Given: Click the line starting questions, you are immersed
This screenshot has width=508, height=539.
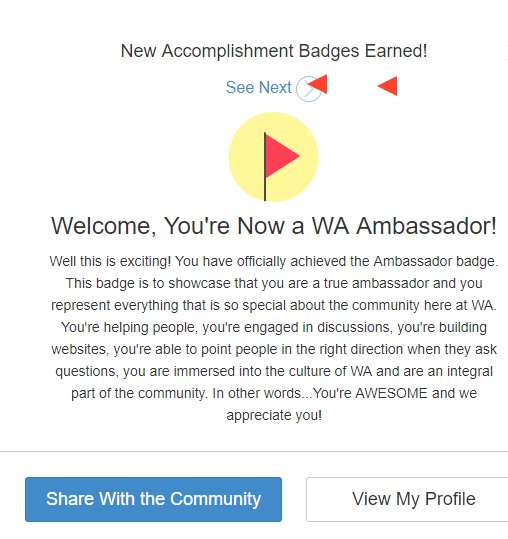Looking at the screenshot, I should [x=274, y=372].
